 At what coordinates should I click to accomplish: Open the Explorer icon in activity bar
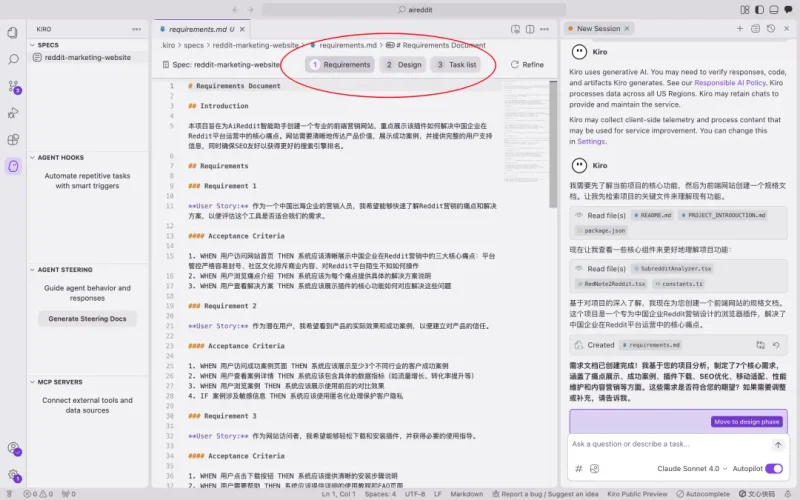[x=13, y=33]
